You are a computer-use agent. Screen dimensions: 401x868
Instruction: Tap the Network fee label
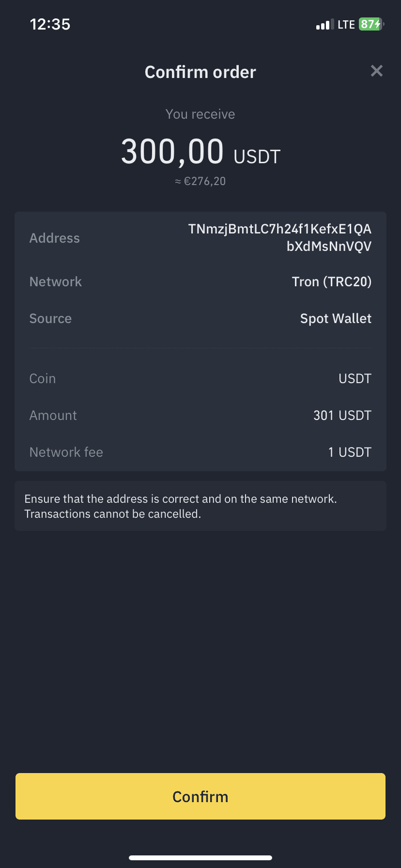point(66,452)
